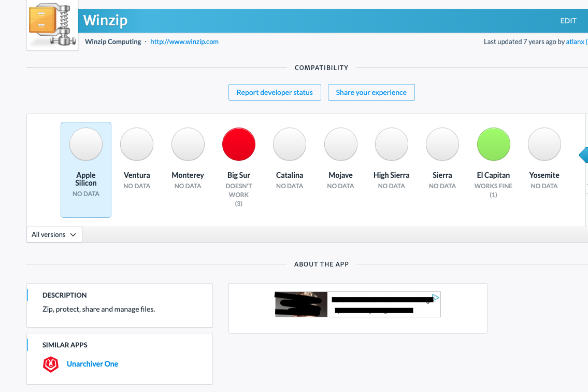Select the Monterey status circle
The image size is (588, 392).
[x=188, y=144]
